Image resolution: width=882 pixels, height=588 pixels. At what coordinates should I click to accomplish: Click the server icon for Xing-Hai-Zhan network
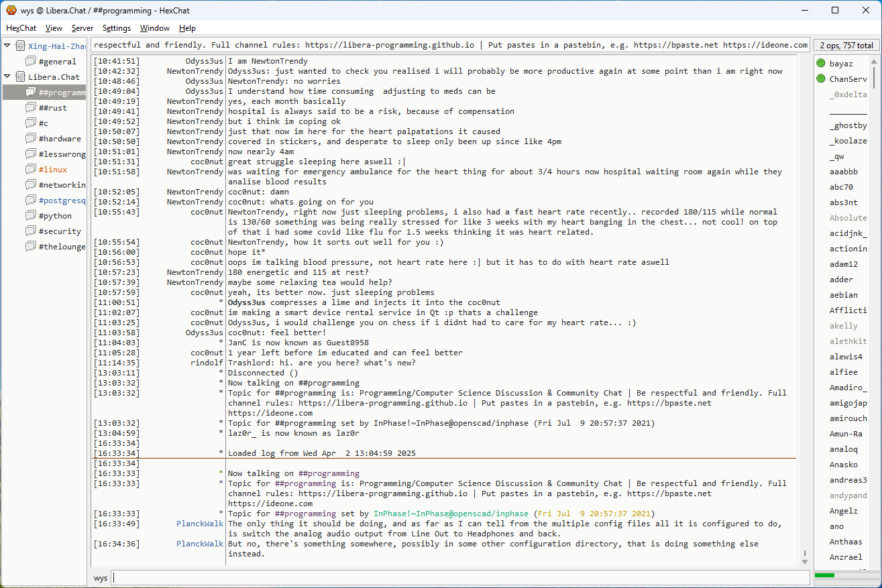pyautogui.click(x=20, y=46)
